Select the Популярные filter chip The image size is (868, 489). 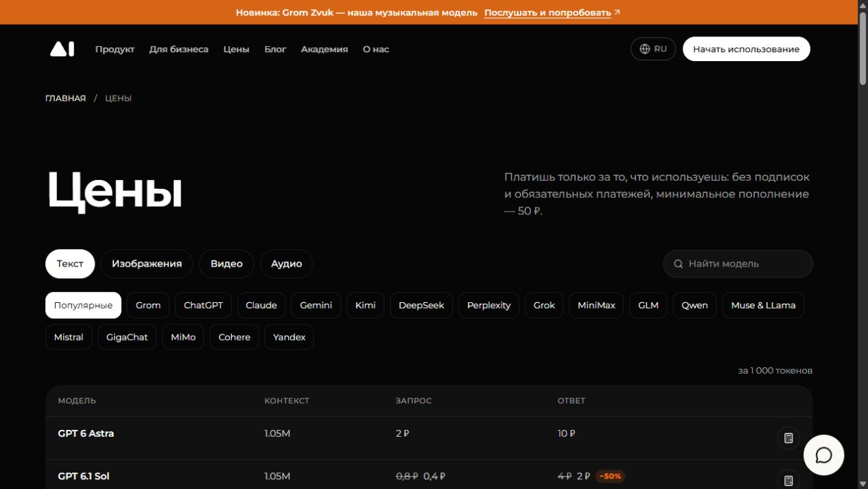(83, 306)
